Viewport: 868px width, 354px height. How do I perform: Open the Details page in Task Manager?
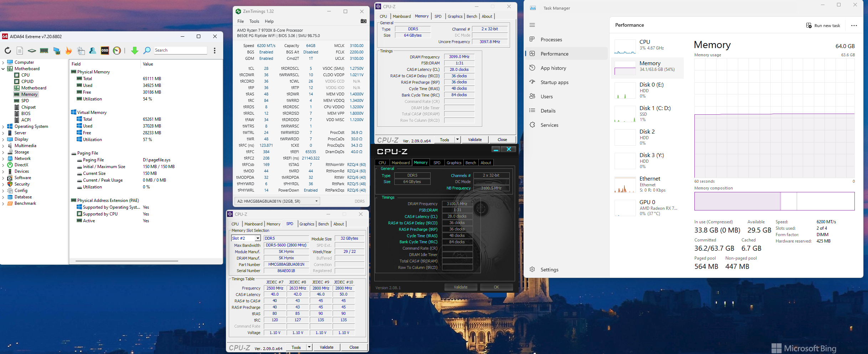566,111
